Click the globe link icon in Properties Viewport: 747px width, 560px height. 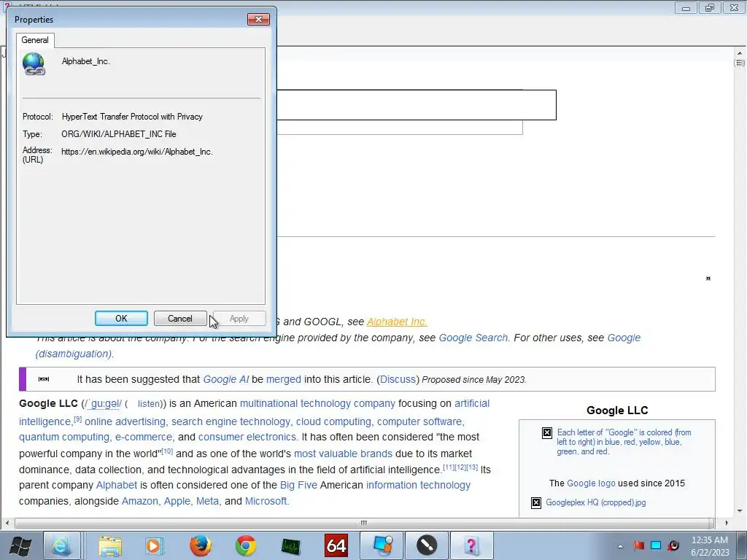(34, 64)
